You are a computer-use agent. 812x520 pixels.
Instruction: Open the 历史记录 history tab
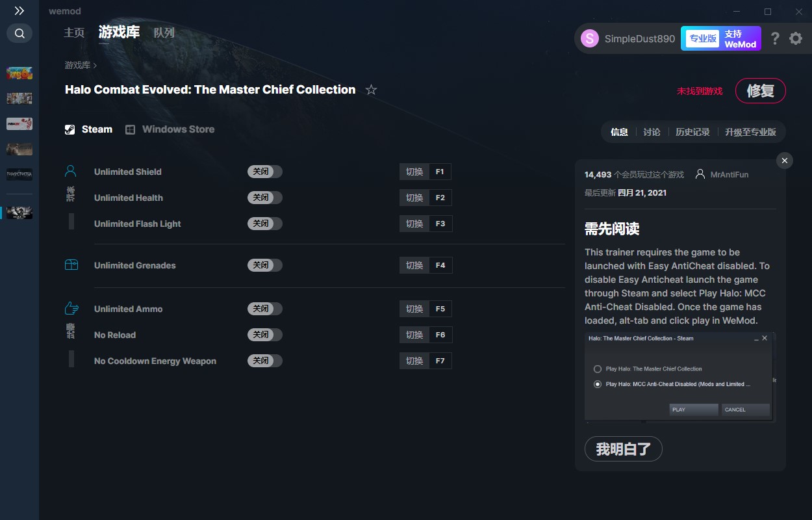pos(692,132)
